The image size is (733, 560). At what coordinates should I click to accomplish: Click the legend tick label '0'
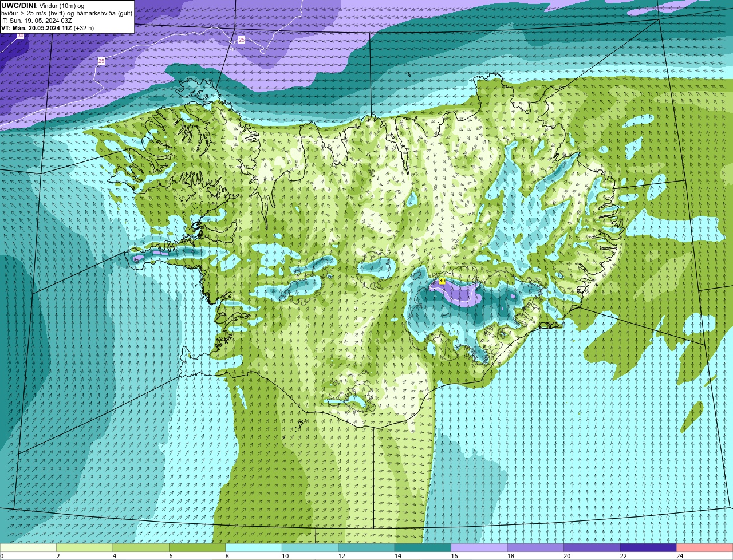2,556
